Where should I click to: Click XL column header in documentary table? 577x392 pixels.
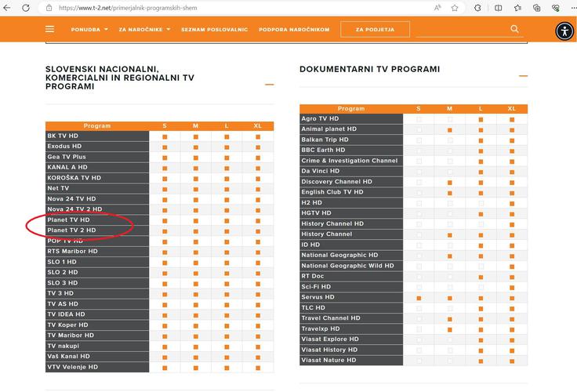[511, 109]
